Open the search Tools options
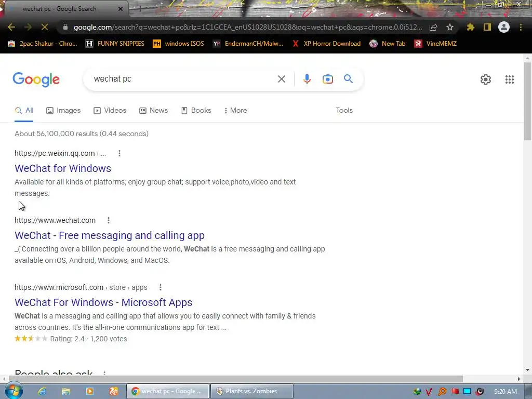 (x=344, y=111)
